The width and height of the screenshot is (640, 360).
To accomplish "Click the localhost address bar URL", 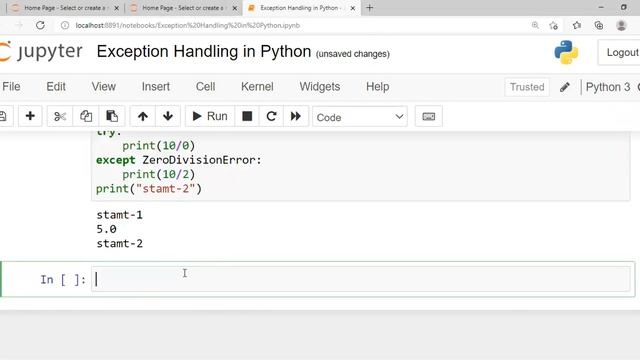I will click(x=188, y=25).
